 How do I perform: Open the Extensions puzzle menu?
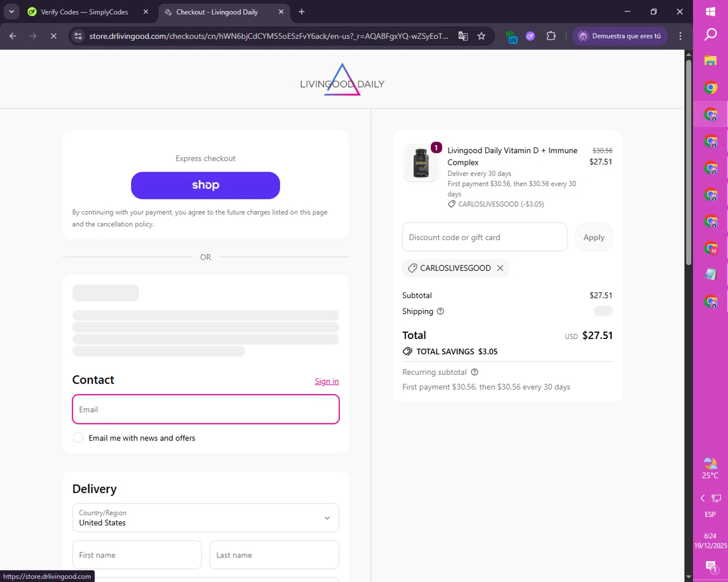551,36
